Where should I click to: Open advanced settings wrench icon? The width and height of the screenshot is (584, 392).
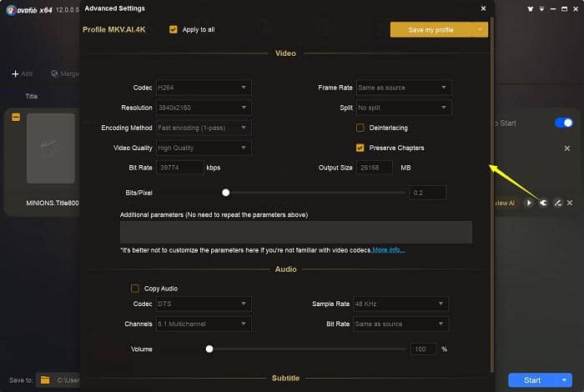click(543, 203)
